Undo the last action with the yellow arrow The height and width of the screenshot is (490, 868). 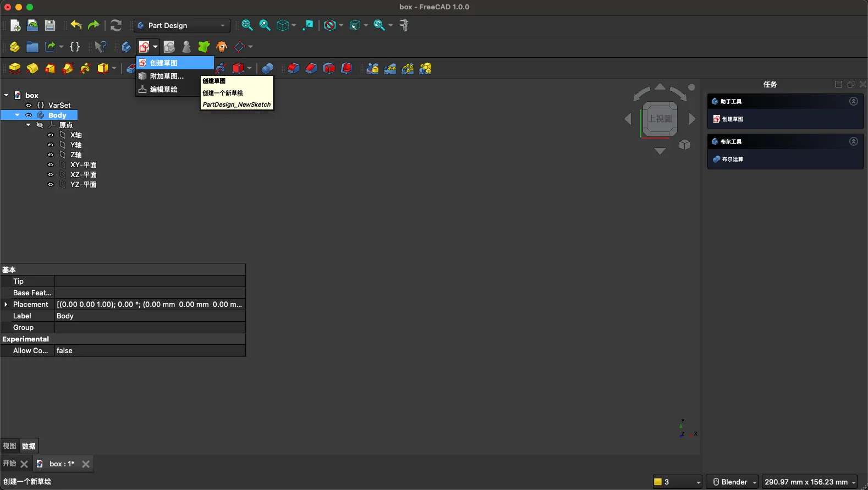point(76,25)
